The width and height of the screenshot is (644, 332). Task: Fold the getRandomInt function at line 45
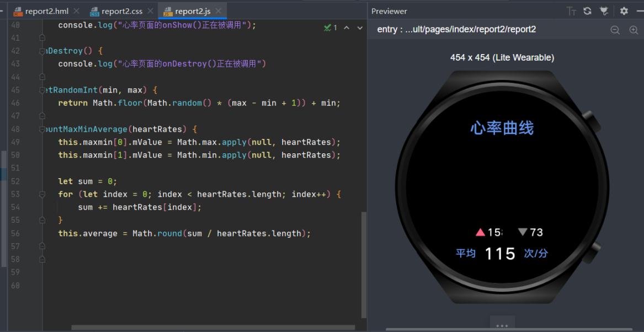coord(42,90)
